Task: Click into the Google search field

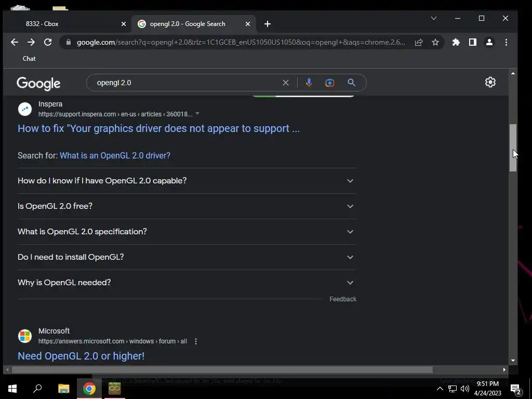Action: (187, 83)
